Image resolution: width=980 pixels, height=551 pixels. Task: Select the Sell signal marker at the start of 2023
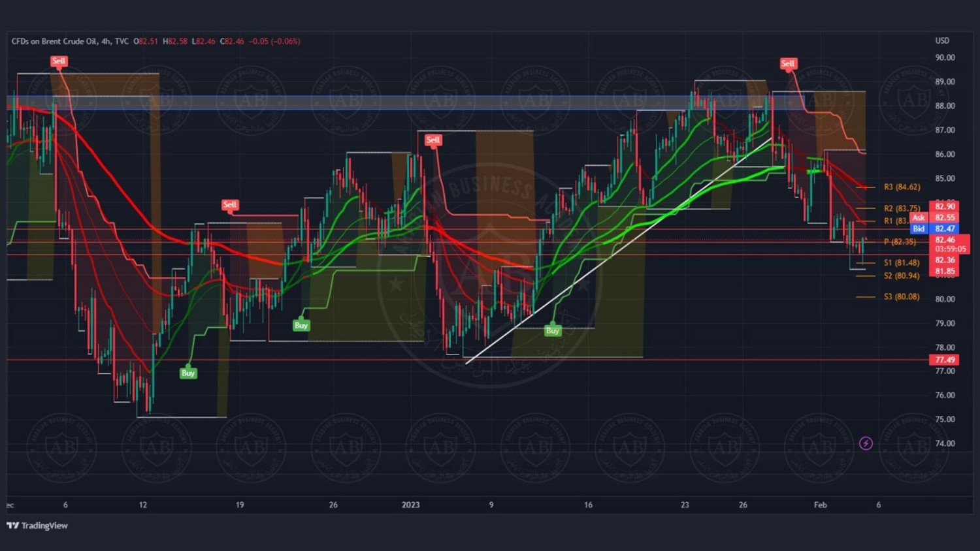433,140
